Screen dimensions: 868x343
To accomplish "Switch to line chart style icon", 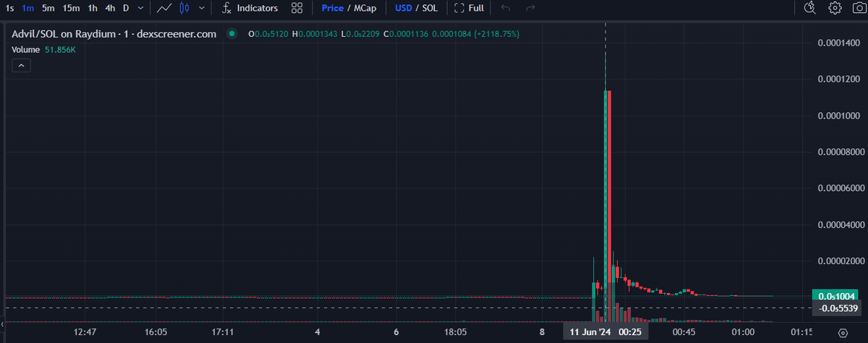I will point(164,9).
